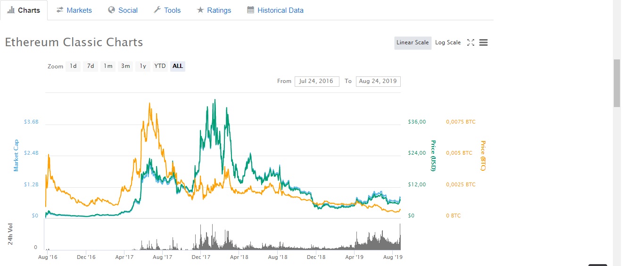Image resolution: width=644 pixels, height=266 pixels.
Task: Set zoom range to 1d
Action: (x=73, y=66)
